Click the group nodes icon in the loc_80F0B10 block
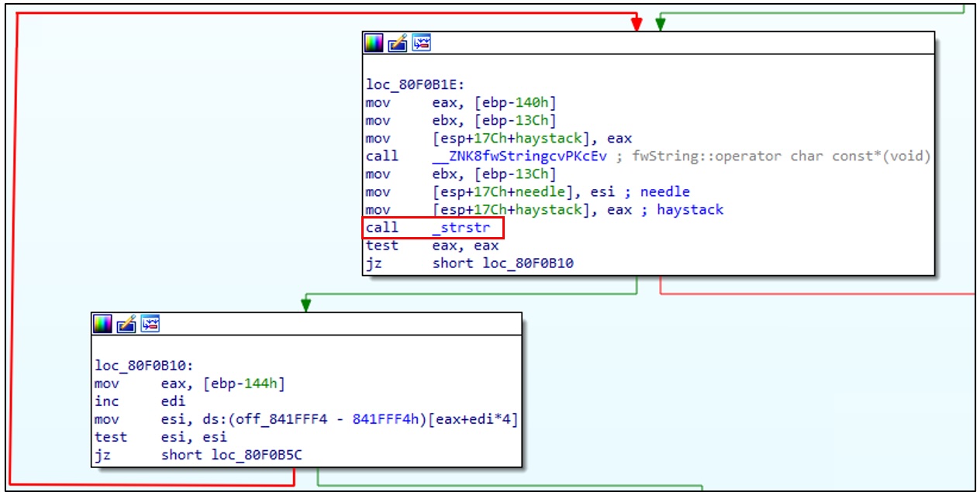The width and height of the screenshot is (980, 492). 150,324
